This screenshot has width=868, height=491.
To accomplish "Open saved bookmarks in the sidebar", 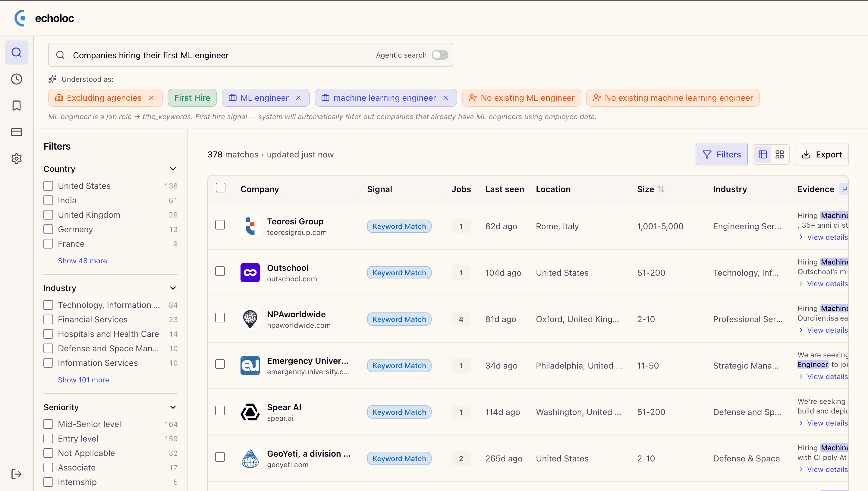I will pyautogui.click(x=17, y=106).
